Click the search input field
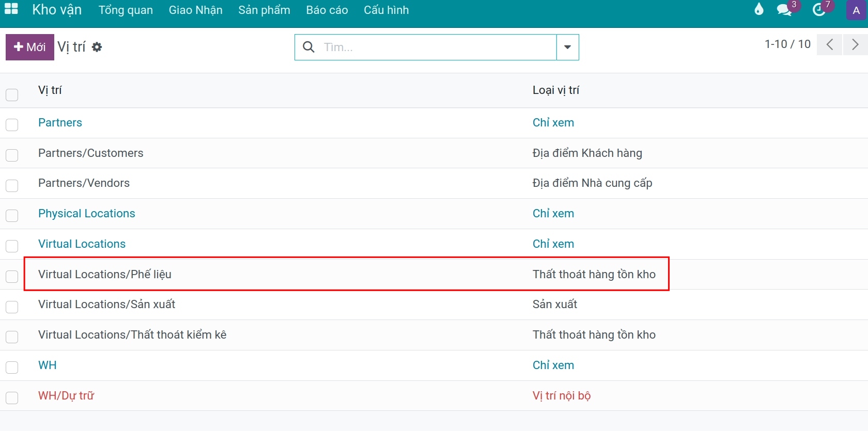868x431 pixels. pyautogui.click(x=439, y=47)
